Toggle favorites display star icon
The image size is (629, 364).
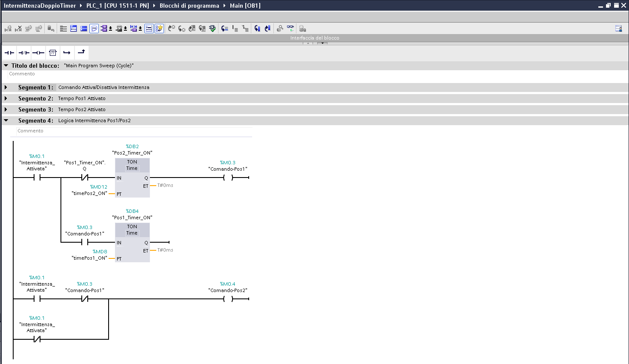pos(159,29)
